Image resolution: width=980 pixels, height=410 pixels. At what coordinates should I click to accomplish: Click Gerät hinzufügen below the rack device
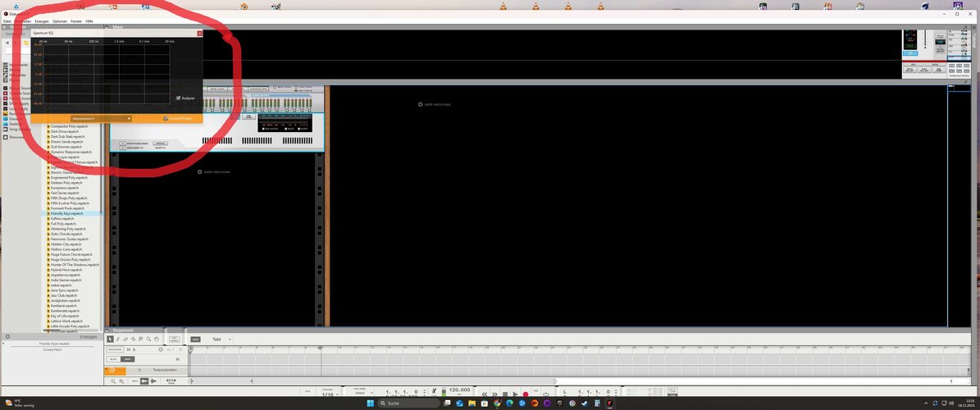pyautogui.click(x=214, y=172)
